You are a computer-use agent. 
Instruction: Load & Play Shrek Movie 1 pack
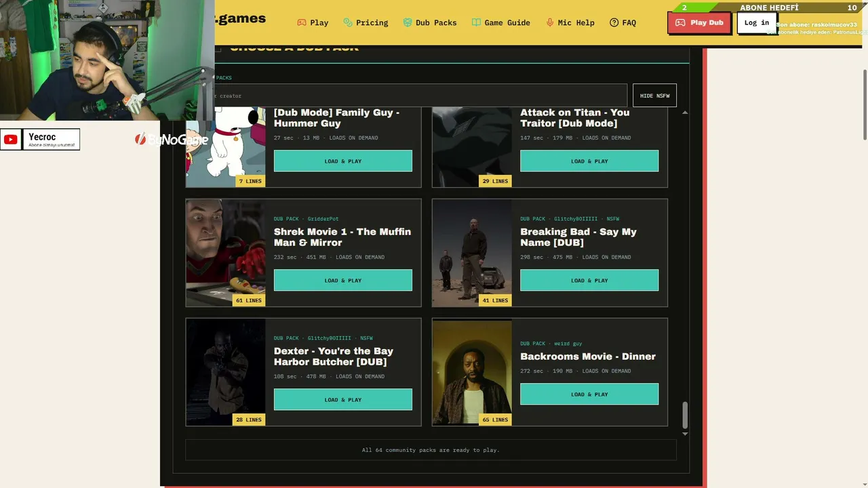click(x=343, y=281)
